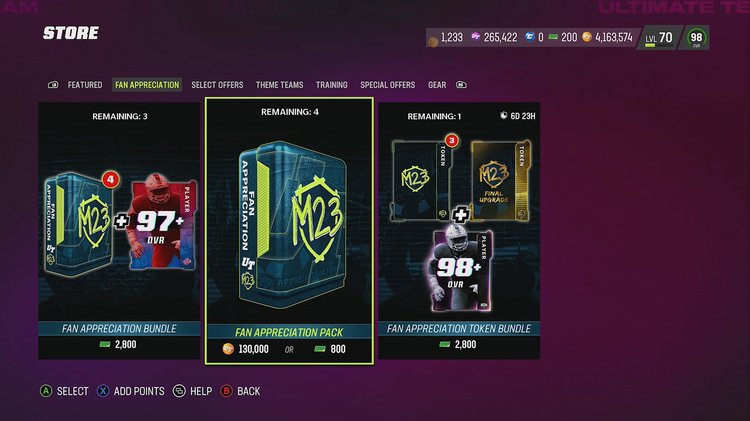
Task: Click the right bumper icon after Gear
Action: (461, 85)
